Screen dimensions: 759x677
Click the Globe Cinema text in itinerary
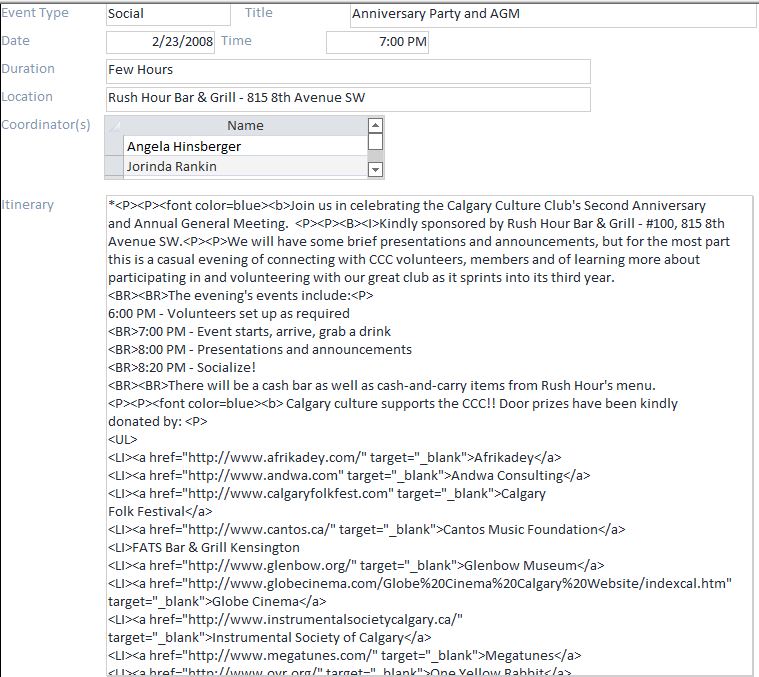(x=256, y=602)
